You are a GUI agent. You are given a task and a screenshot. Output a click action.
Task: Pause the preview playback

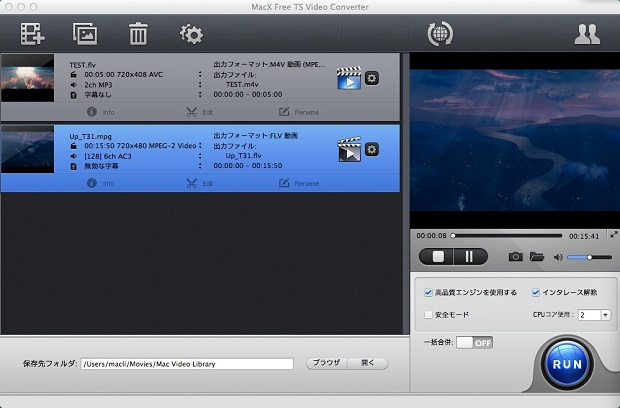click(x=470, y=257)
